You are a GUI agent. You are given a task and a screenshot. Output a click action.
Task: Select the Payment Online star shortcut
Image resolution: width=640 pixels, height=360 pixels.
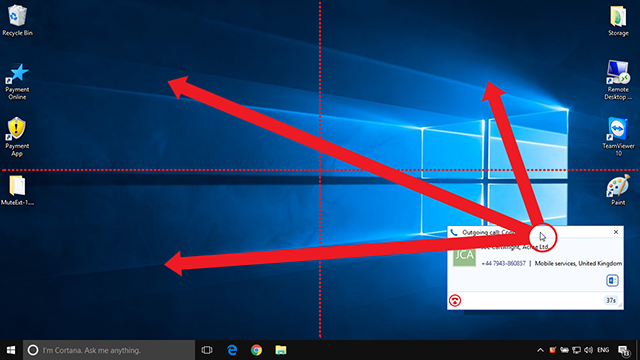17,81
